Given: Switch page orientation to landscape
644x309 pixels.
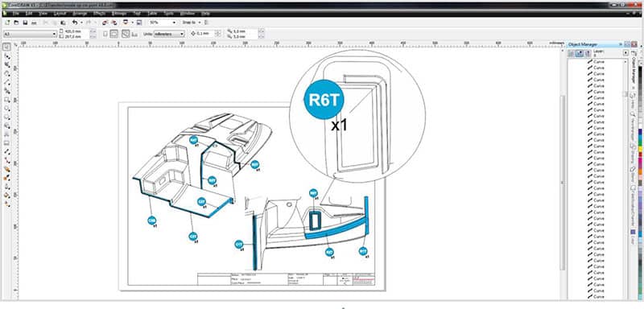Looking at the screenshot, I should tap(114, 34).
